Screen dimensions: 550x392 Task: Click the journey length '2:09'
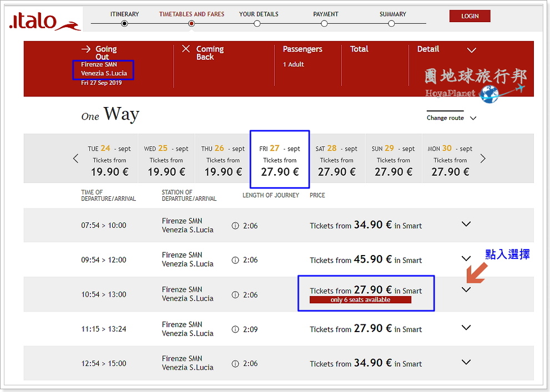[250, 329]
